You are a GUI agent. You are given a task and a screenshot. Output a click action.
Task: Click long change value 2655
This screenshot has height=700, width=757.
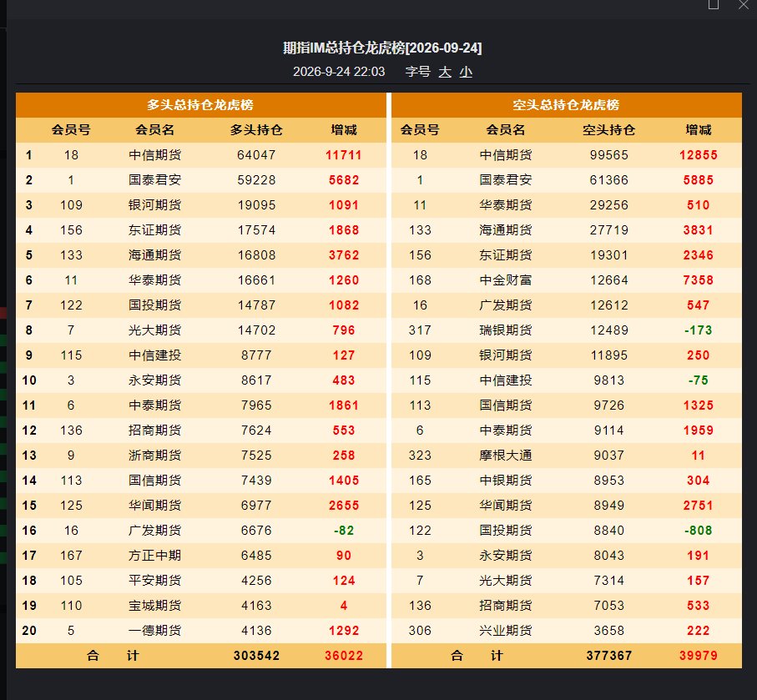click(x=344, y=506)
